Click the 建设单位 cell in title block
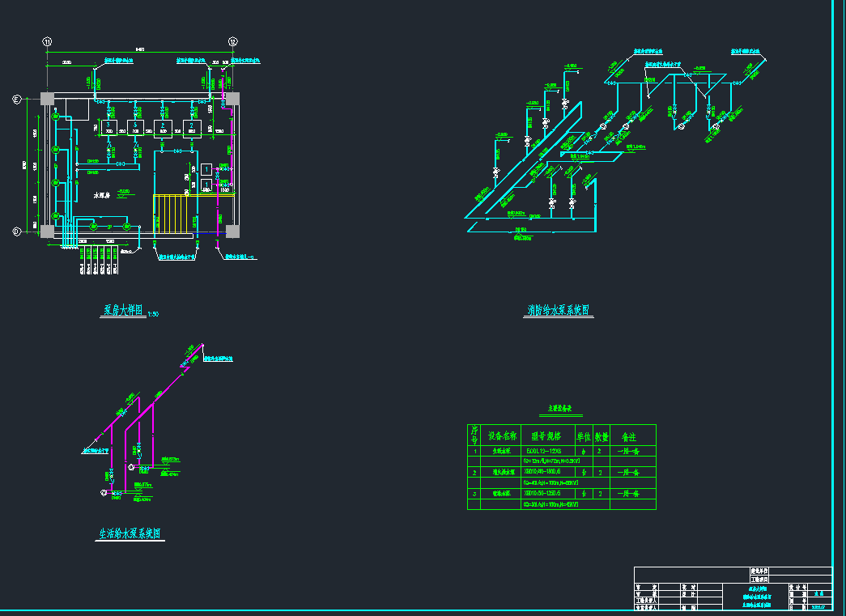The width and height of the screenshot is (846, 616). point(759,571)
